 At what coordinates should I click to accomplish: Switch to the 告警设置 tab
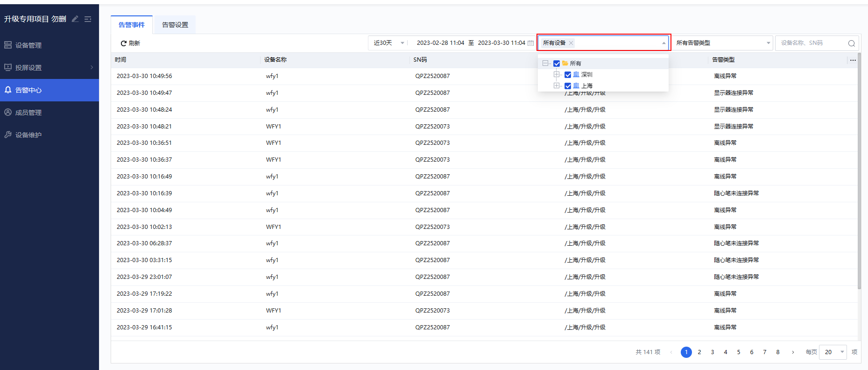pyautogui.click(x=175, y=25)
